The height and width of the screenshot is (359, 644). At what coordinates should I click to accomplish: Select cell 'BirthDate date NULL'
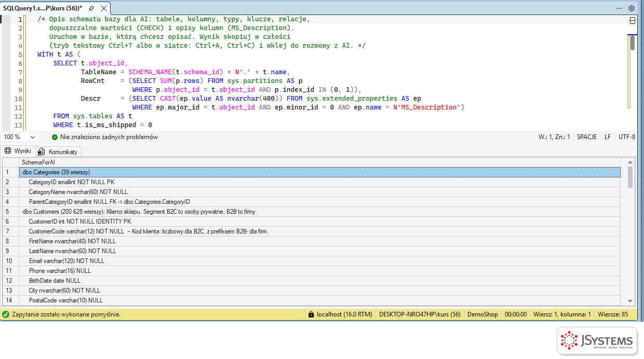(x=320, y=281)
